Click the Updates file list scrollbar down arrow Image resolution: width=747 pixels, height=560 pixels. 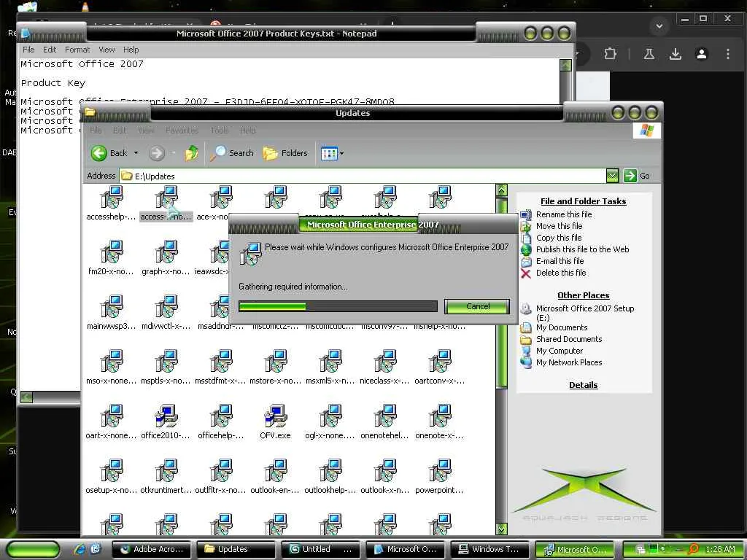pyautogui.click(x=501, y=529)
